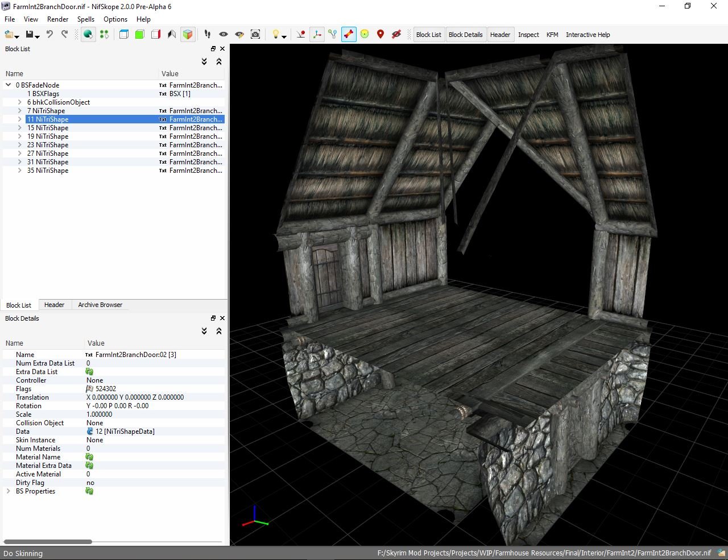728x560 pixels.
Task: Click the Block Details toolbar button
Action: pyautogui.click(x=465, y=35)
